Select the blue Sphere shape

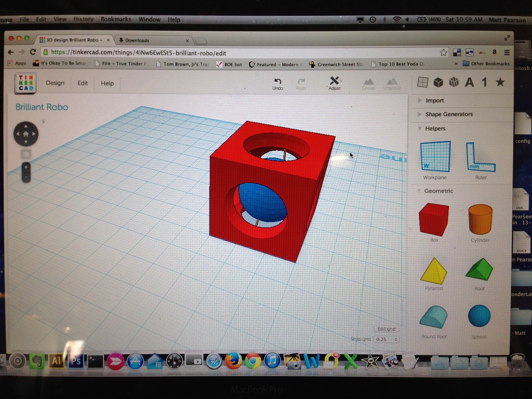(479, 321)
